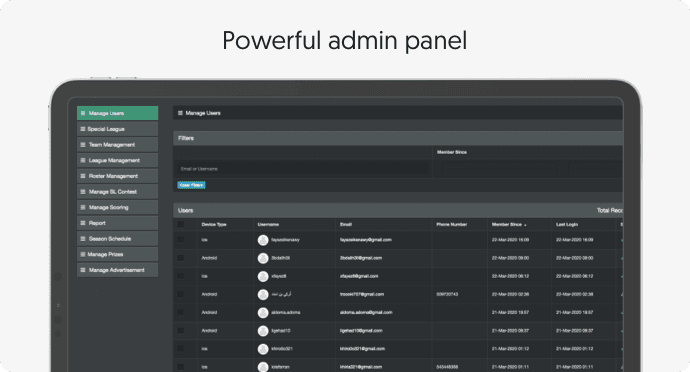Click the Device Type column header
Screen dimensions: 690x372
214,225
